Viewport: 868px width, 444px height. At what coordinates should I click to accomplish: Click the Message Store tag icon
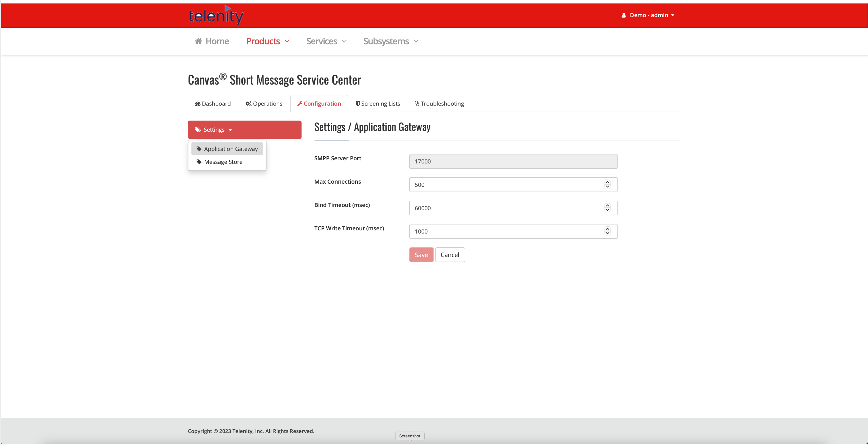point(199,162)
